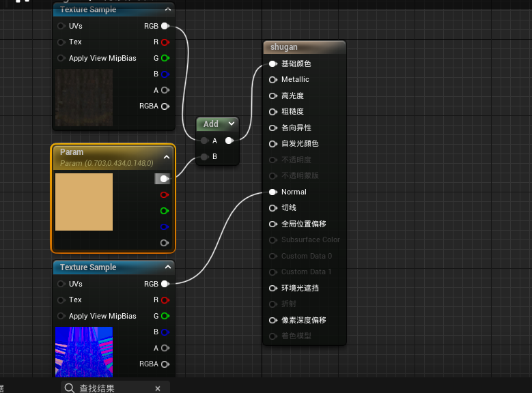Click A output pin of bottom Texture Sample
532x393 pixels.
point(165,348)
